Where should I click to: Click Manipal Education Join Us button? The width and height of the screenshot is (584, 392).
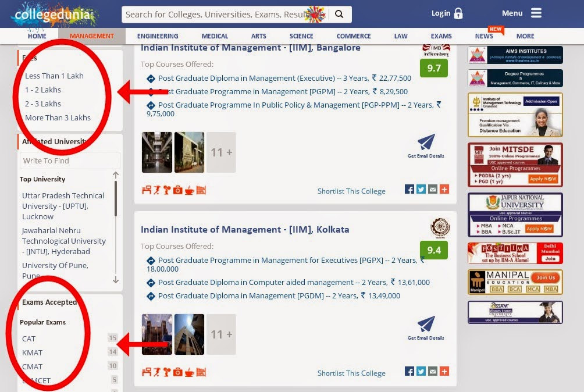546,277
